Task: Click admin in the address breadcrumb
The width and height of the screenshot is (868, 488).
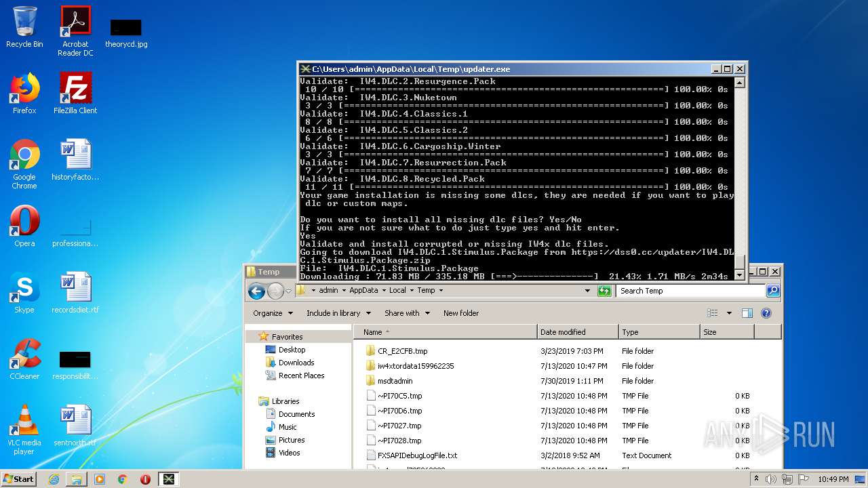Action: click(328, 290)
